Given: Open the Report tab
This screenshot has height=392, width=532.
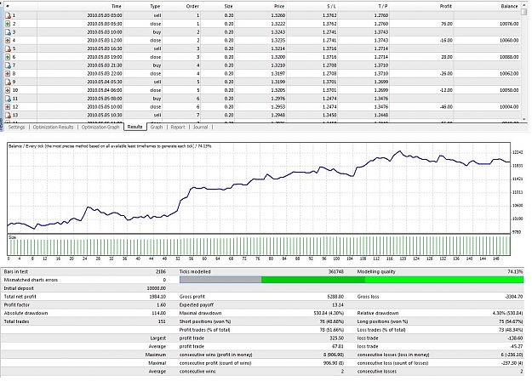Looking at the screenshot, I should pyautogui.click(x=178, y=127).
